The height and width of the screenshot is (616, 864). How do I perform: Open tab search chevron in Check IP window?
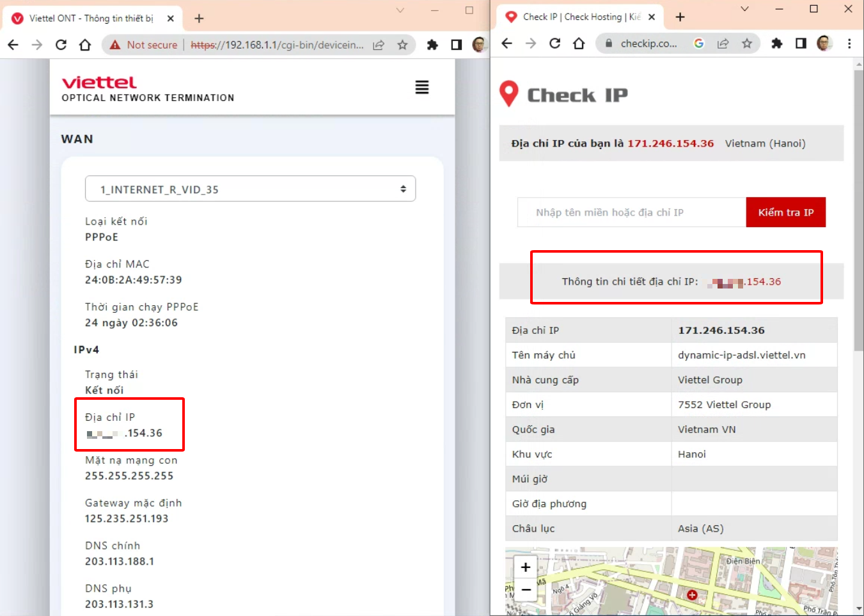click(744, 9)
